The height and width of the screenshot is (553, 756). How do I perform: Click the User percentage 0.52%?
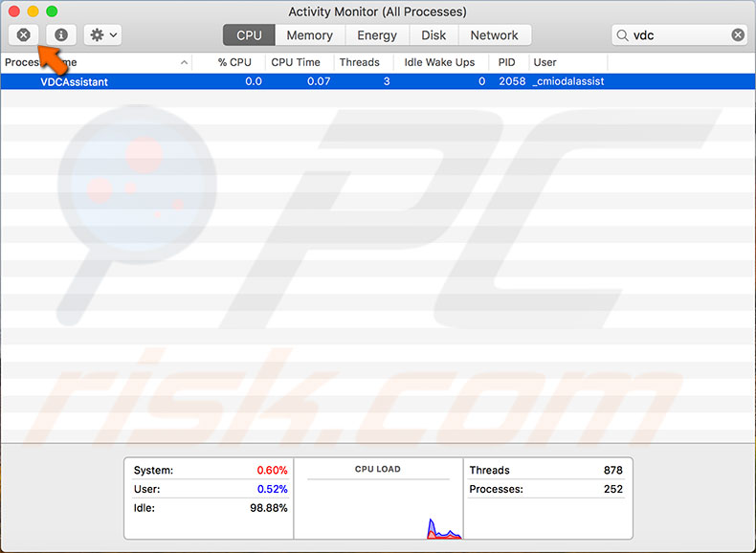click(272, 489)
